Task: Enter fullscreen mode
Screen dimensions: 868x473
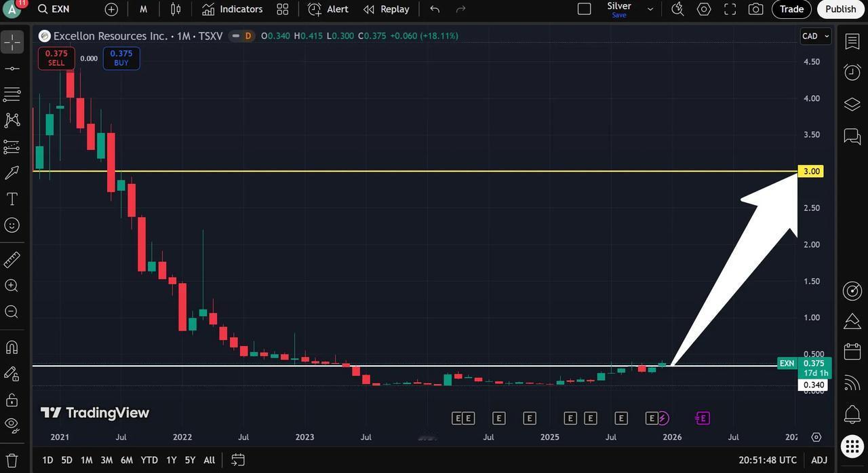Action: pyautogui.click(x=730, y=9)
